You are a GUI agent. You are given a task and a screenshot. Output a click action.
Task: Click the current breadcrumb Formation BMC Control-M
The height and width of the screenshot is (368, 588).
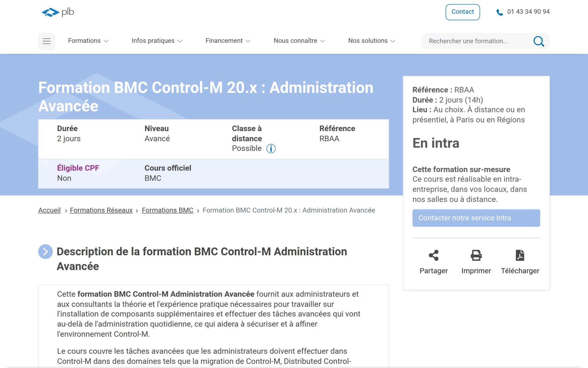click(289, 210)
